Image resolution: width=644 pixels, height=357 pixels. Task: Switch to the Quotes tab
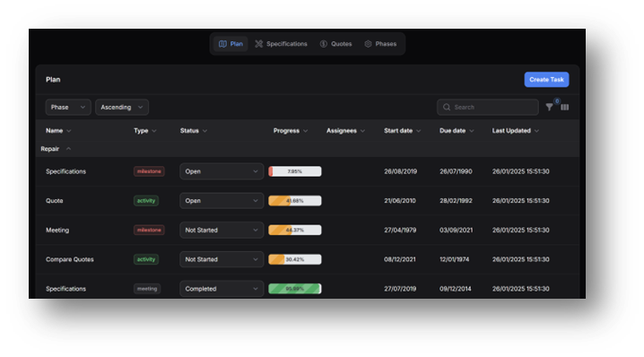click(336, 44)
